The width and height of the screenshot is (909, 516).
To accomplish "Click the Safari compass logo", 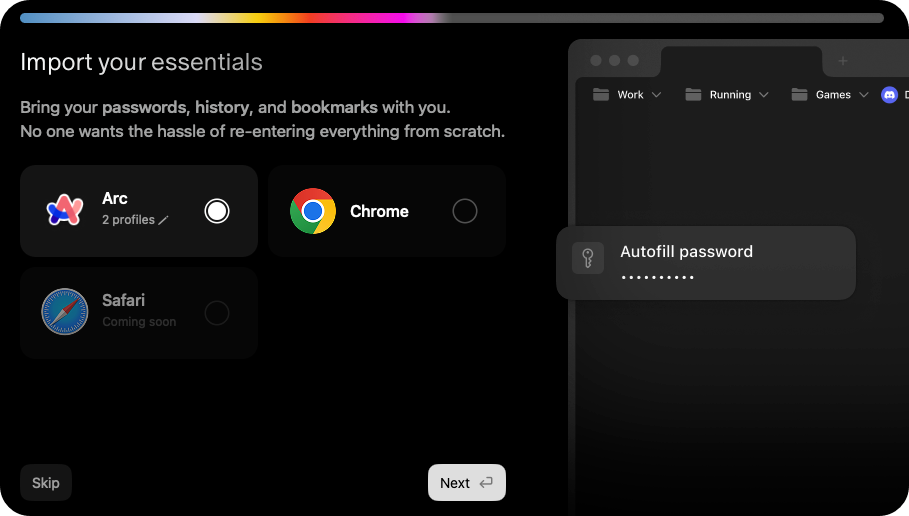I will click(65, 312).
